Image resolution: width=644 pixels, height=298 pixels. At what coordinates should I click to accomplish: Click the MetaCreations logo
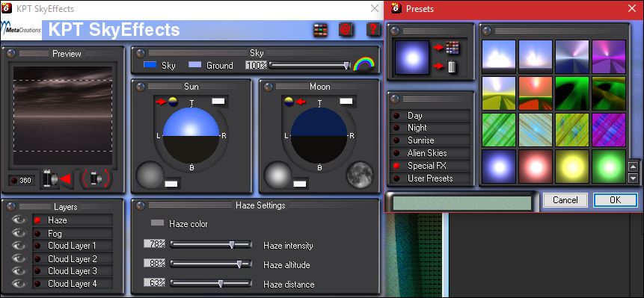tap(21, 30)
